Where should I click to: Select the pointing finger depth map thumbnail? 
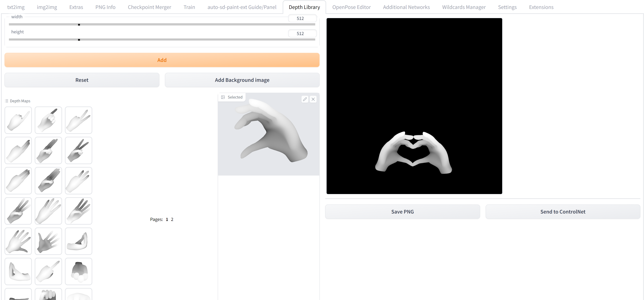(x=18, y=120)
